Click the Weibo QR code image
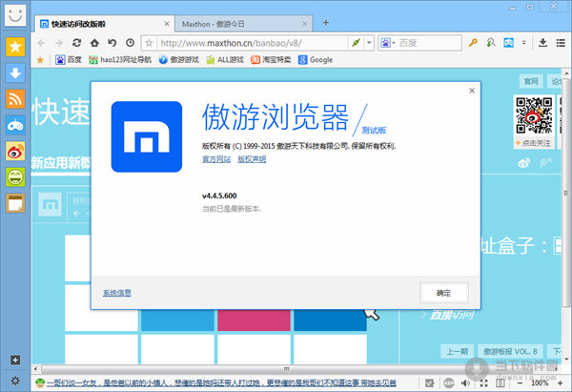Image resolution: width=572 pixels, height=392 pixels. pos(534,115)
